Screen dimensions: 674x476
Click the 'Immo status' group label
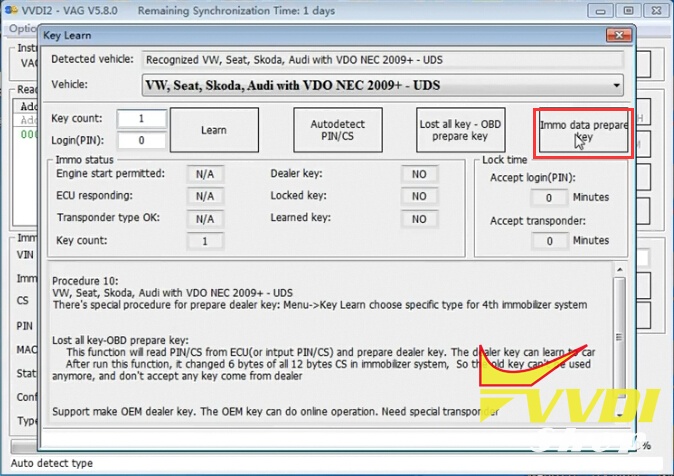(x=85, y=160)
